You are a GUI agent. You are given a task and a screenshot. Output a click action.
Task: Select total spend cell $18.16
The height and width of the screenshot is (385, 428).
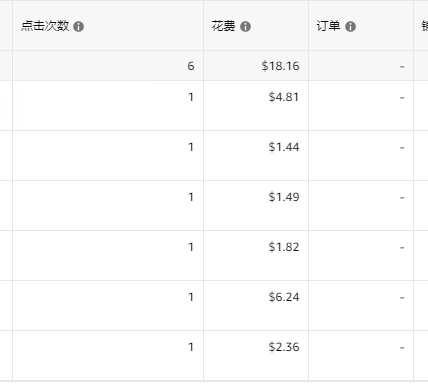(256, 66)
